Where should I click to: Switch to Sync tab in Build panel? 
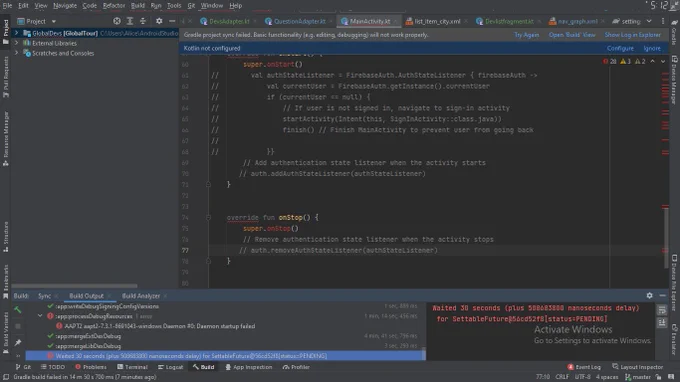(x=44, y=296)
